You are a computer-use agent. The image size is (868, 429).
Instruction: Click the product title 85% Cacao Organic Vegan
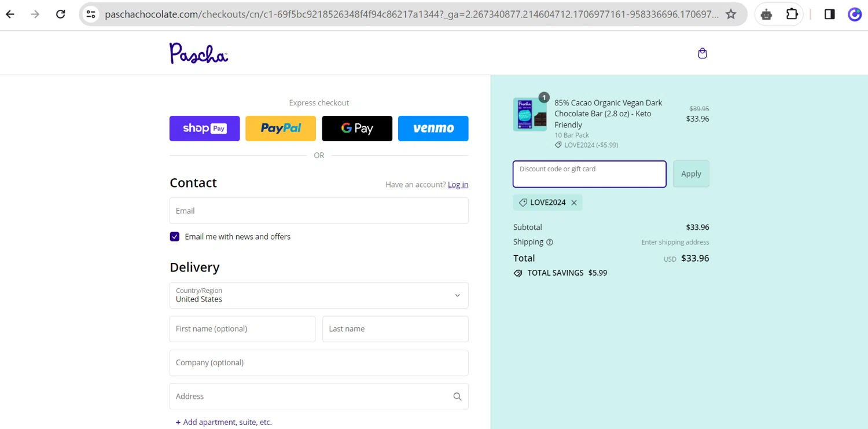pyautogui.click(x=609, y=113)
